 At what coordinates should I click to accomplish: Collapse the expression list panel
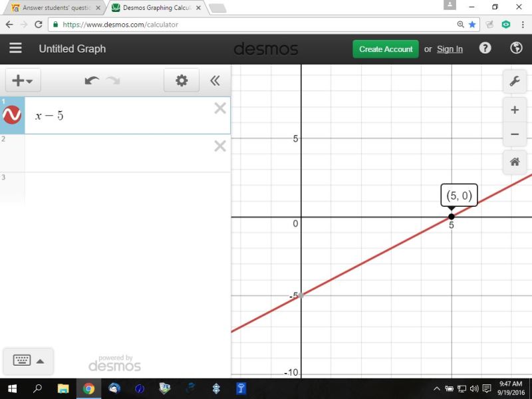(215, 80)
